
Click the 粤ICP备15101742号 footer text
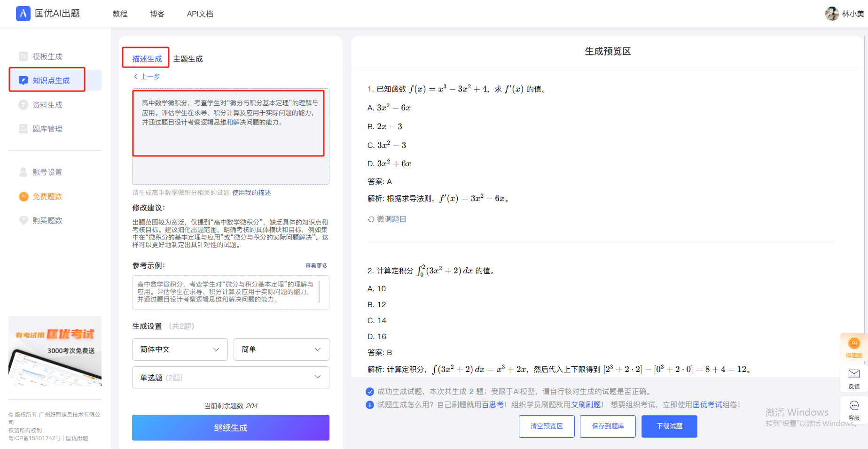coord(35,438)
